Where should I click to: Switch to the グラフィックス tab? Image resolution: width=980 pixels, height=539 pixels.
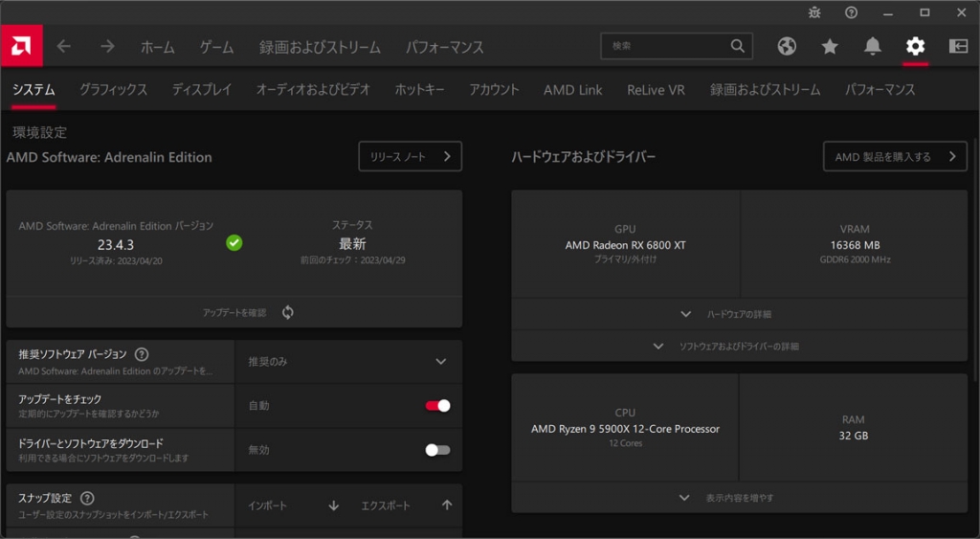[113, 89]
